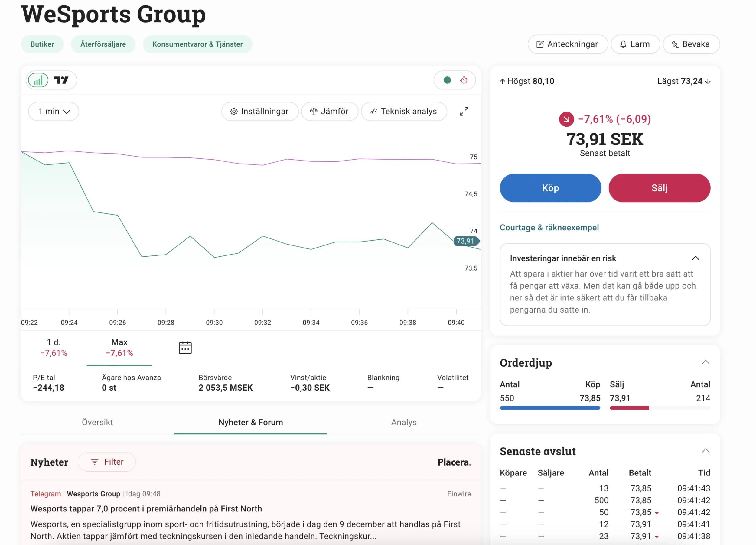
Task: Open Anteckningar notes
Action: coord(568,44)
